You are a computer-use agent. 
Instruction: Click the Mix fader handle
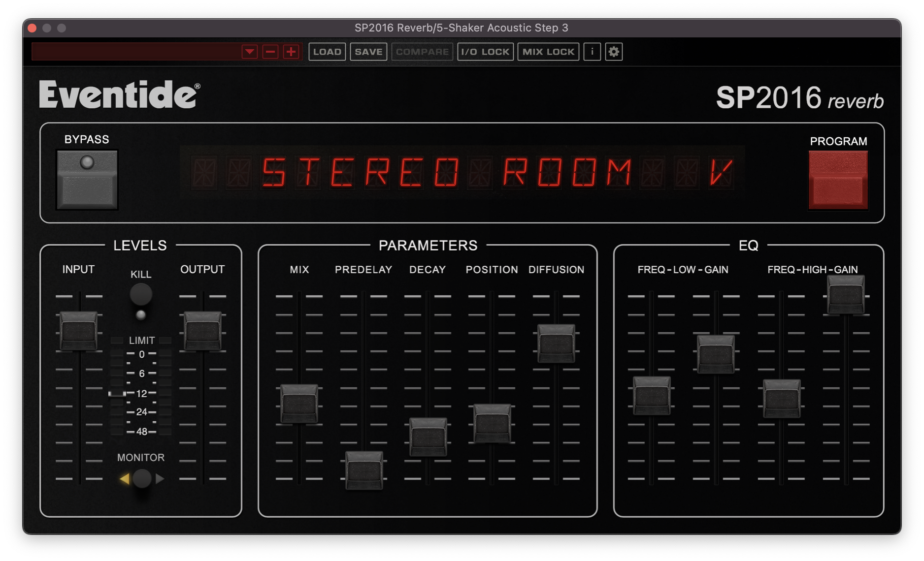(x=299, y=404)
